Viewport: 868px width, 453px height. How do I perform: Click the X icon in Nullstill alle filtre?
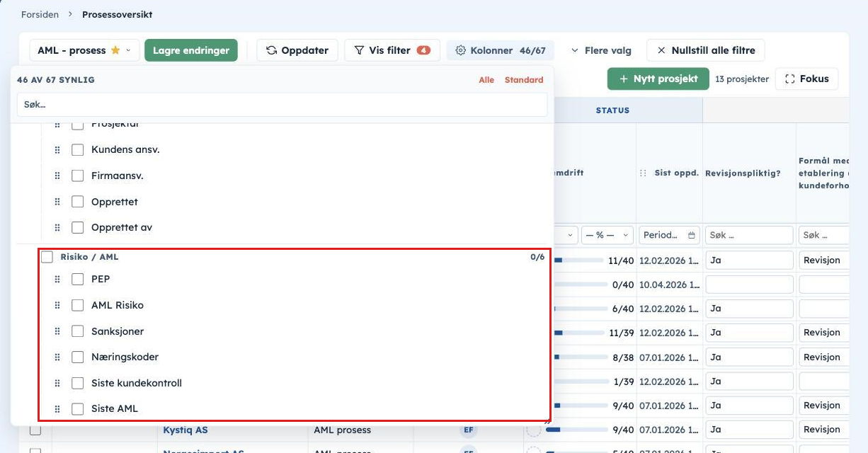tap(661, 50)
